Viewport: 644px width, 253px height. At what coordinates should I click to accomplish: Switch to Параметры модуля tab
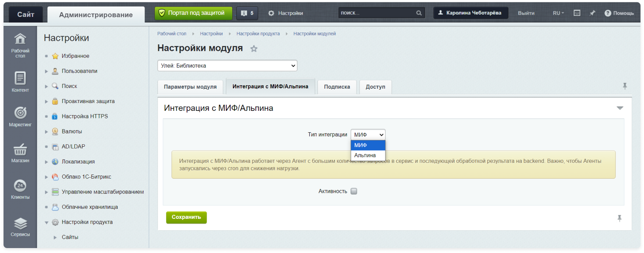(x=190, y=87)
